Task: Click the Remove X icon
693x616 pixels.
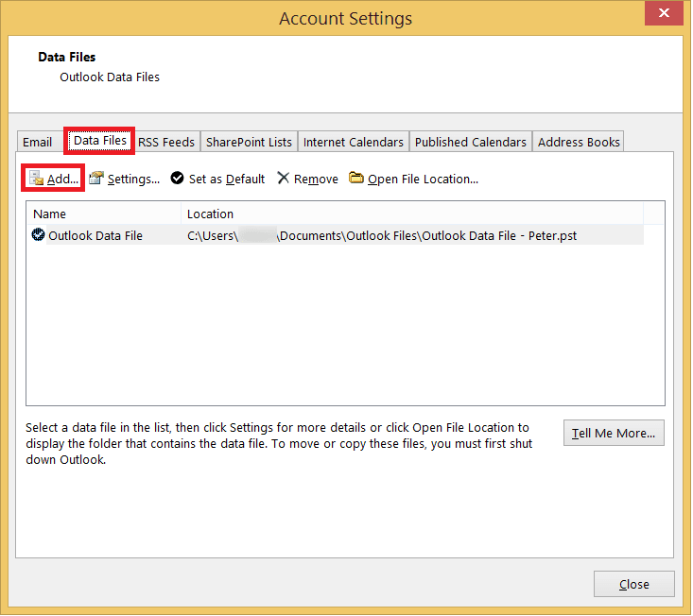Action: 283,178
